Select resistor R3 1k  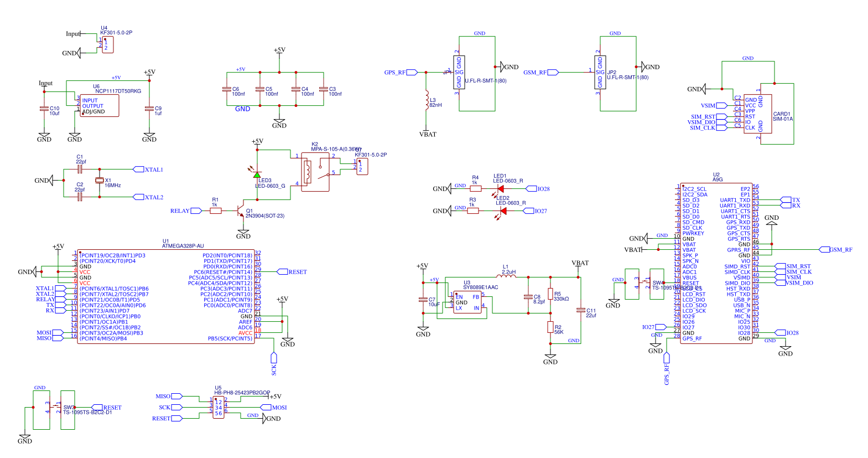pos(473,211)
